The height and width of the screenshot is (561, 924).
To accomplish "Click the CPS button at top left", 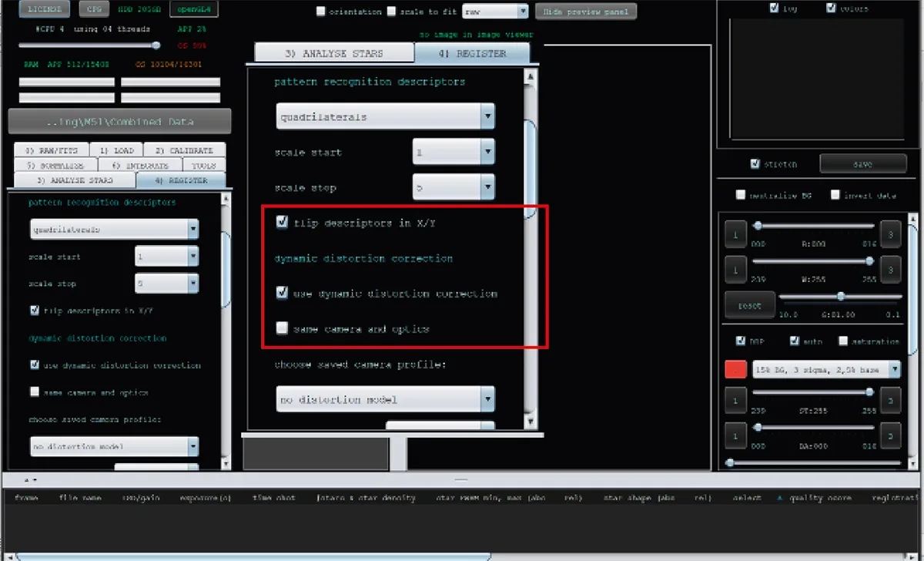I will click(x=93, y=9).
